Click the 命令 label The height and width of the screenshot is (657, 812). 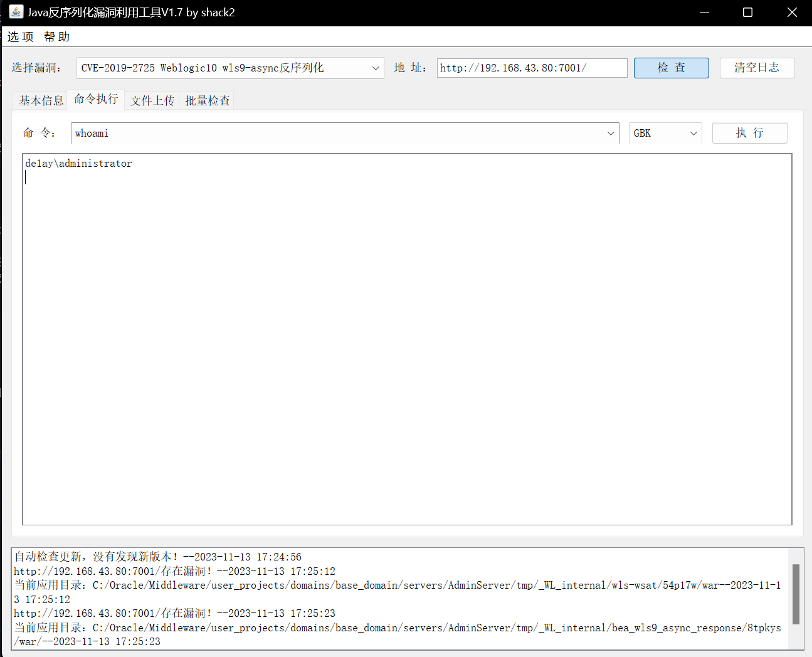[x=39, y=133]
